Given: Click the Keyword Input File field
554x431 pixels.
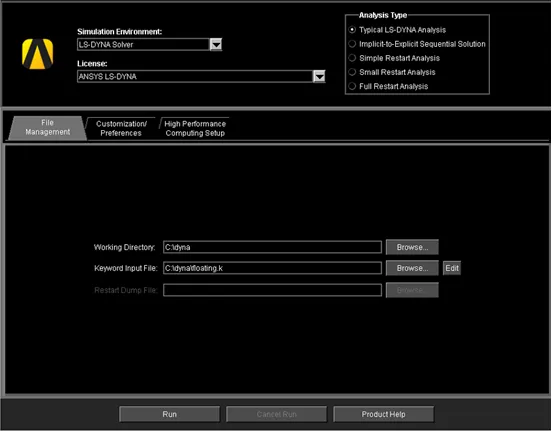Looking at the screenshot, I should 272,268.
